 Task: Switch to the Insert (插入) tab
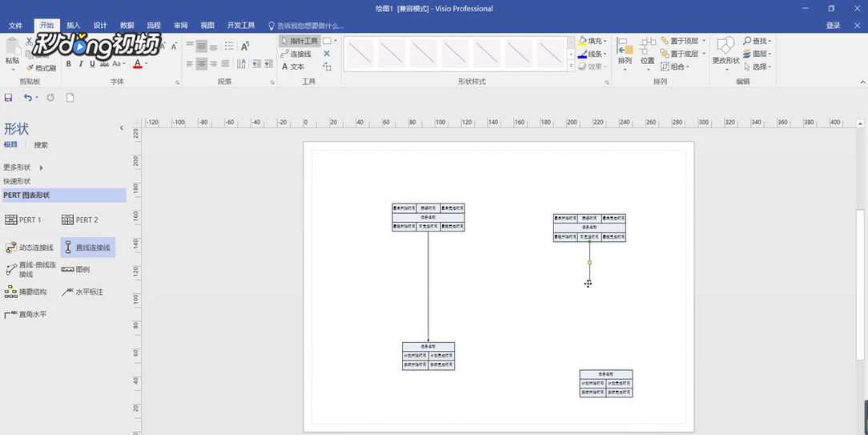point(74,26)
